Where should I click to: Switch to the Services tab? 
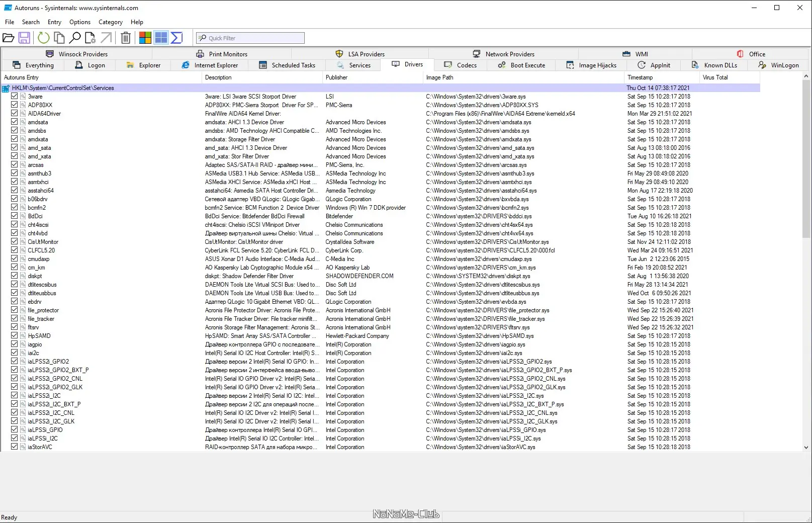point(353,65)
